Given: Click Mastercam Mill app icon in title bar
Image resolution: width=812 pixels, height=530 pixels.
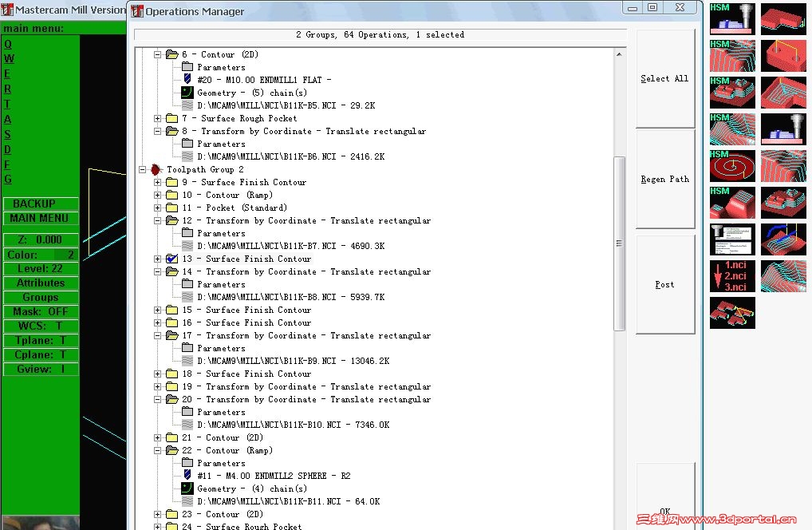Looking at the screenshot, I should (7, 10).
